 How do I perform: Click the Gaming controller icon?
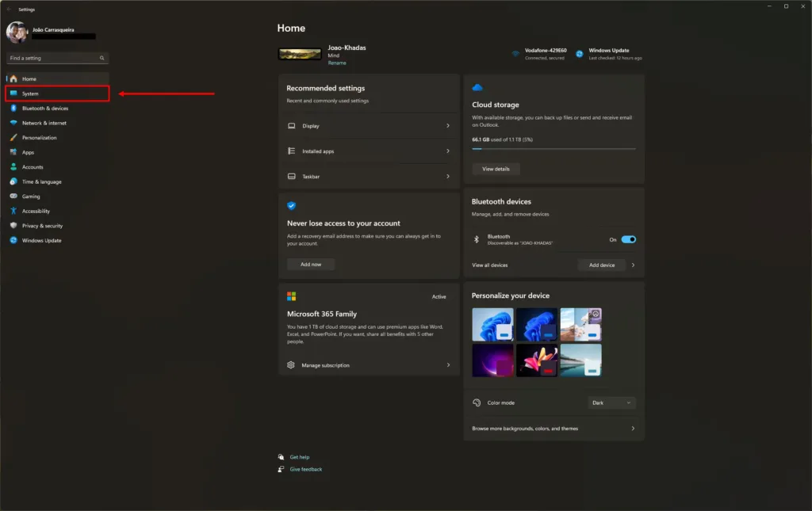point(13,196)
